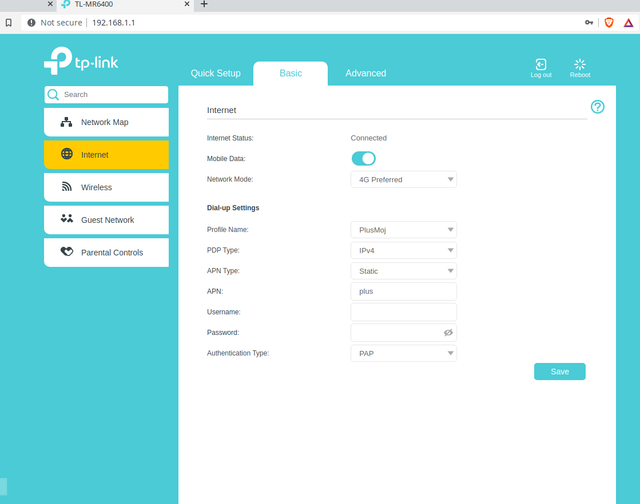Click the Parental Controls heart icon
Screen dimensions: 640x504
tap(67, 251)
